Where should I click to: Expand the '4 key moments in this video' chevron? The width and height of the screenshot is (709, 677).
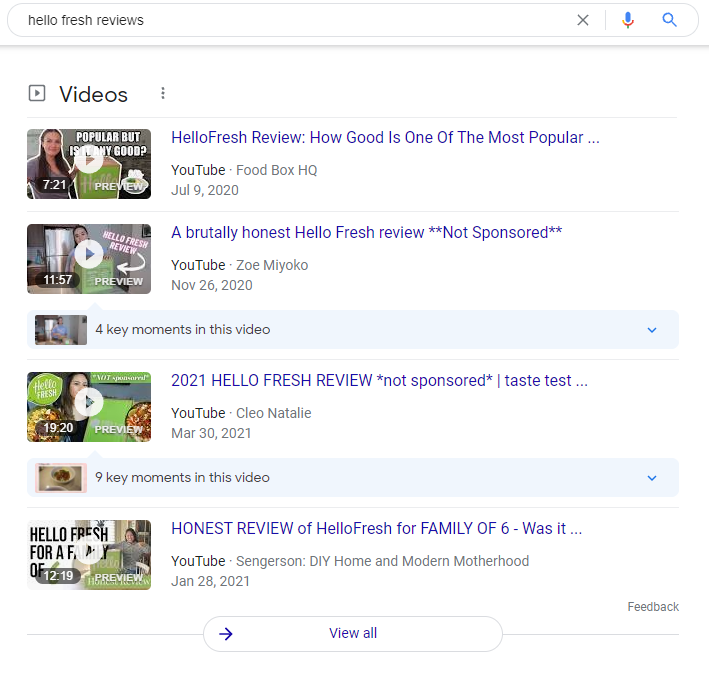(x=652, y=330)
